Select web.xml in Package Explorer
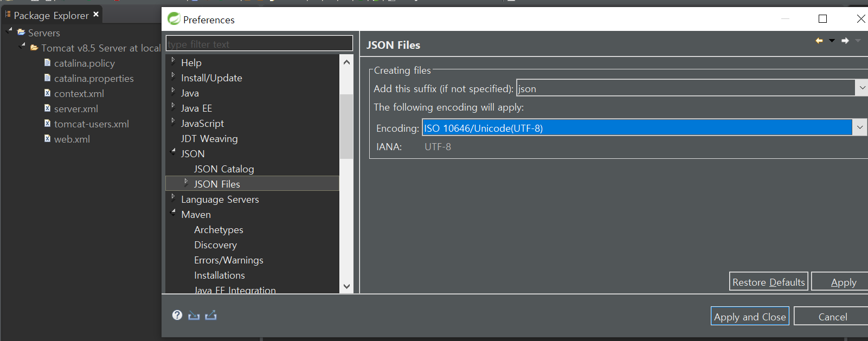 pos(72,139)
